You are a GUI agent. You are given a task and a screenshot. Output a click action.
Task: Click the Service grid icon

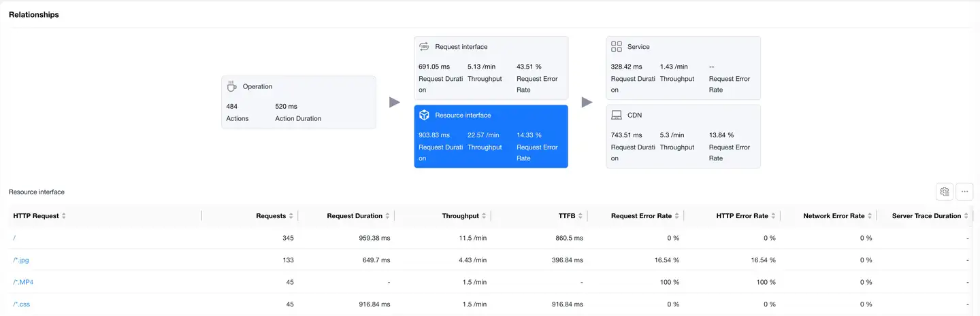[x=617, y=47]
